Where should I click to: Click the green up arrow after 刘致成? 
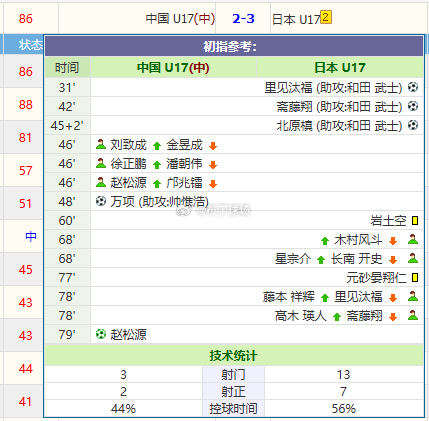(157, 146)
